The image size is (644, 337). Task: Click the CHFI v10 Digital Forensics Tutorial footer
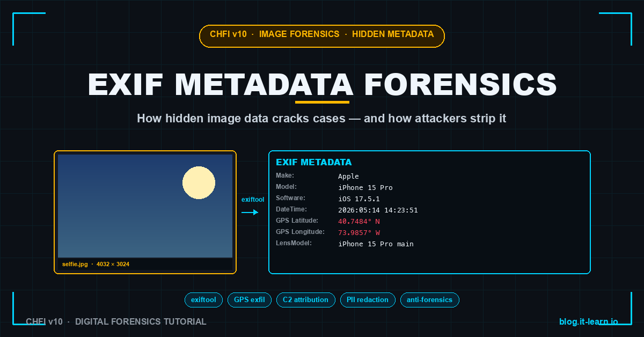click(116, 321)
